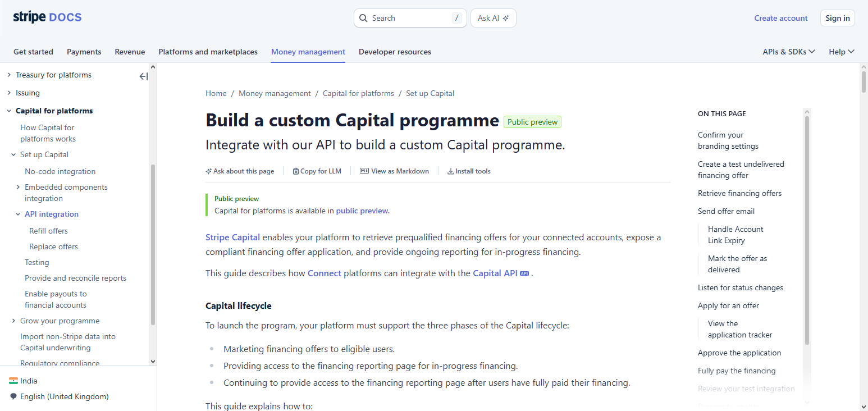Open the Developer resources tab

tap(395, 52)
